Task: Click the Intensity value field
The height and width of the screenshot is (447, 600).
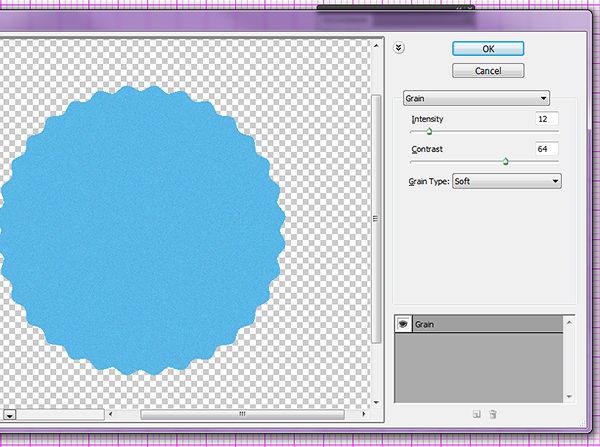Action: tap(547, 119)
